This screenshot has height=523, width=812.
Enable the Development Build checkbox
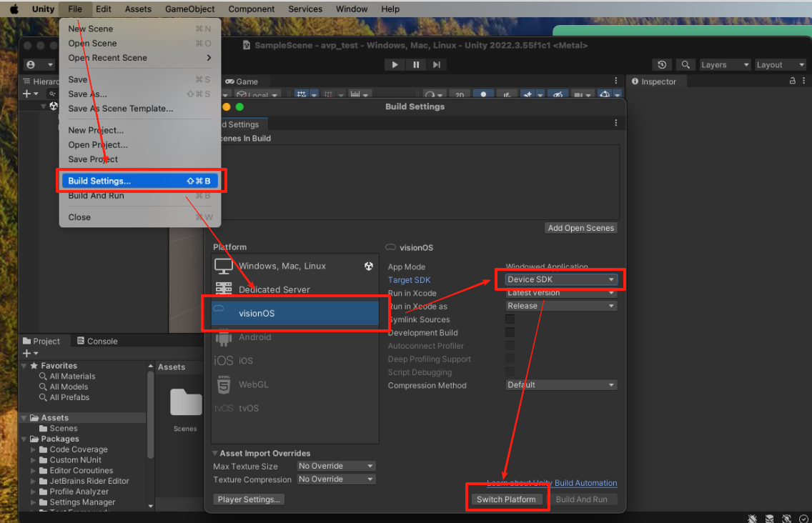[510, 332]
